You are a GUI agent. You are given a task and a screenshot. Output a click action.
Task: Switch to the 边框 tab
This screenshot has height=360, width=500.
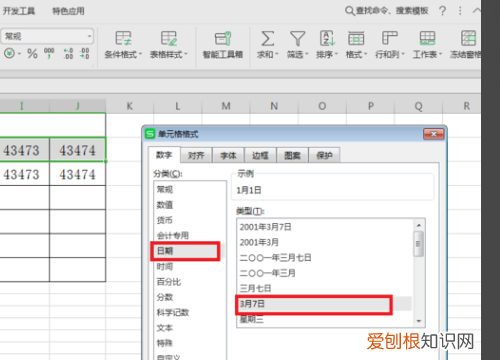260,155
